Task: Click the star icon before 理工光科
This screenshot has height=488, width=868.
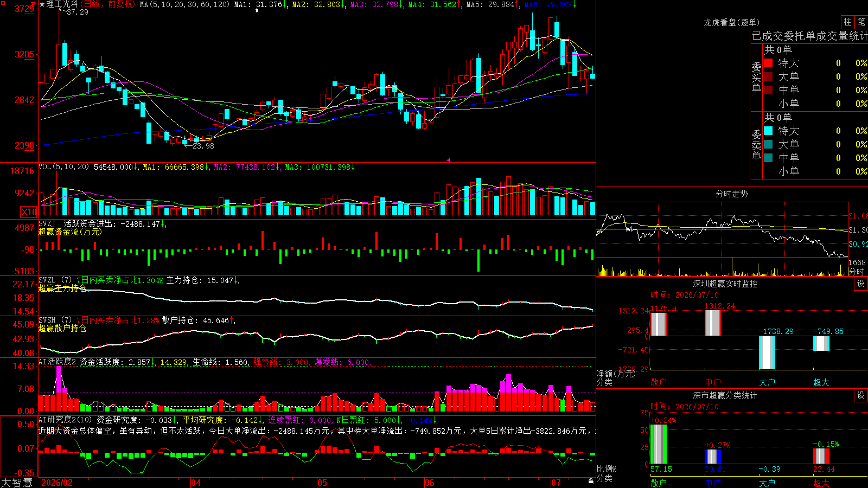Action: (42, 4)
